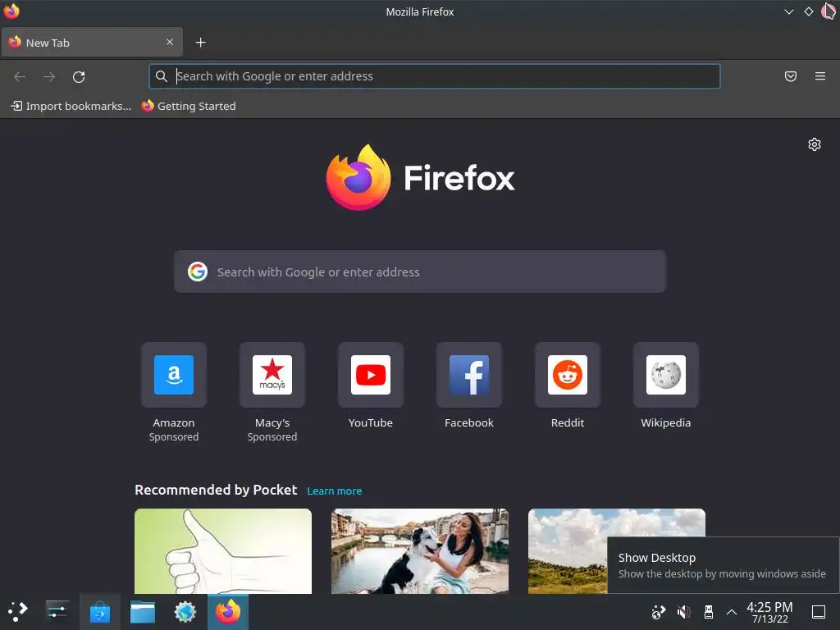Click the page's Google search box
Screen dimensions: 840x630
point(420,272)
